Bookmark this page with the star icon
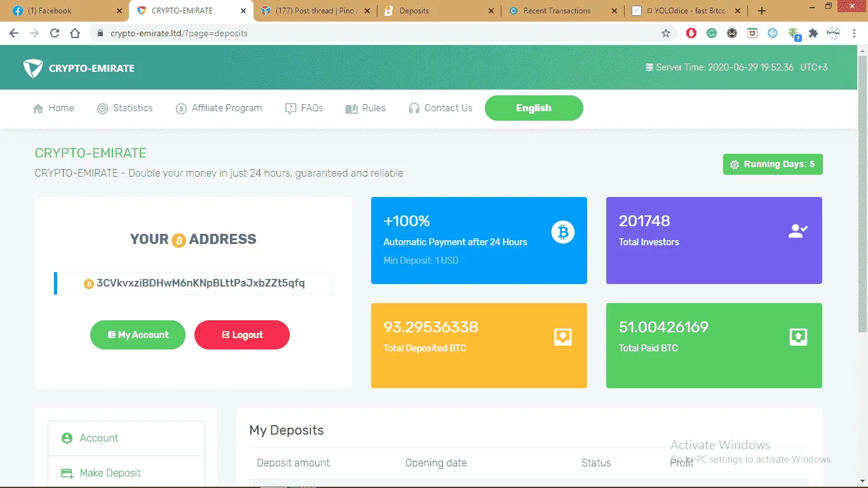The height and width of the screenshot is (488, 868). 666,33
